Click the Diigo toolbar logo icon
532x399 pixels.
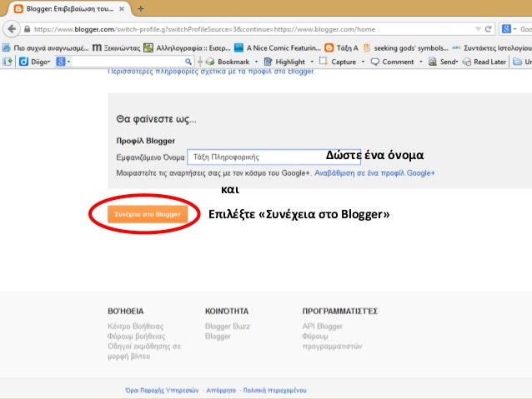pos(23,62)
